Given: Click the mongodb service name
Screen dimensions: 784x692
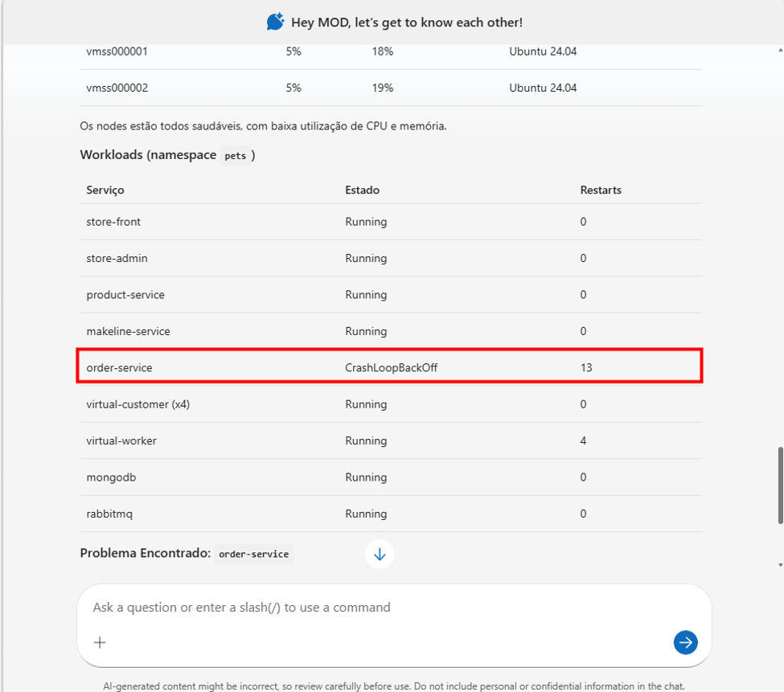Looking at the screenshot, I should (111, 477).
